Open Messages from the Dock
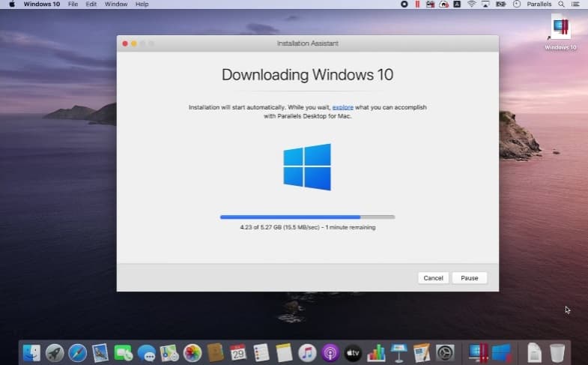588x365 pixels. [x=146, y=353]
